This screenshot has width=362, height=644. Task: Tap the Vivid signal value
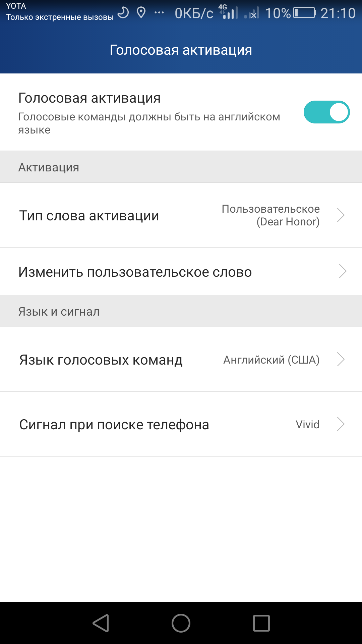(x=307, y=424)
